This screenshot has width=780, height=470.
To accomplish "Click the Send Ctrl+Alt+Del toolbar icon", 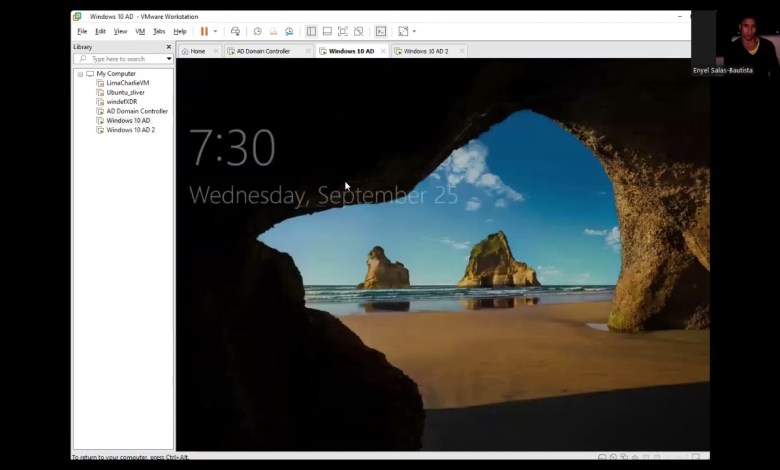I will [x=235, y=31].
